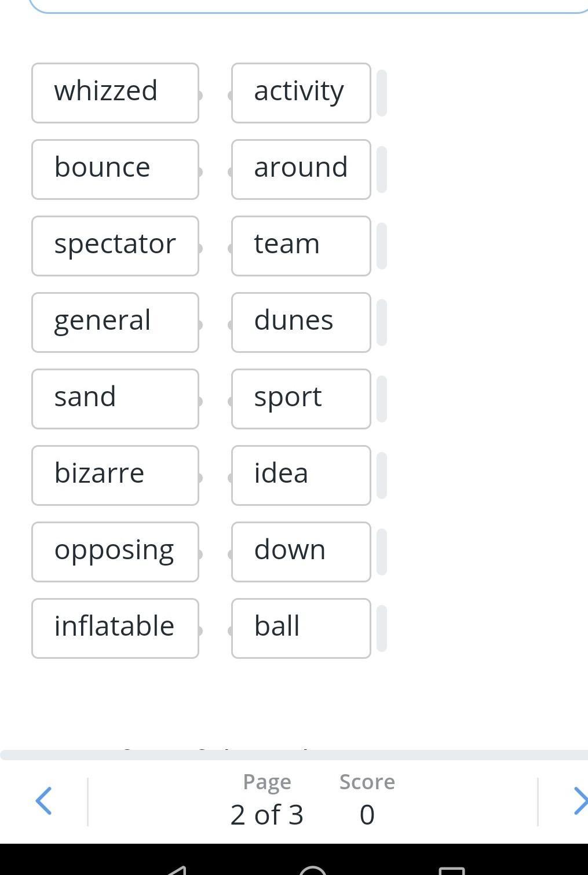Tap the 'sand' word tile
Screen dimensions: 588x875
(115, 399)
